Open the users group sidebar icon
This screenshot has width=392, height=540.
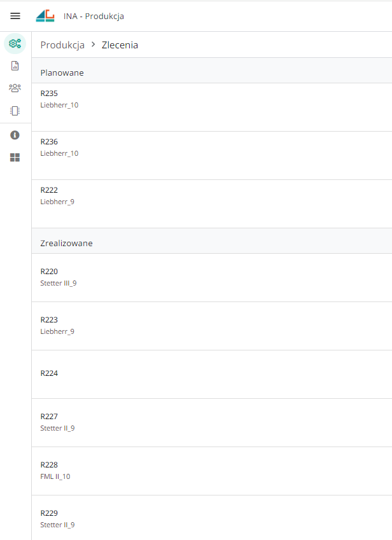(x=15, y=88)
